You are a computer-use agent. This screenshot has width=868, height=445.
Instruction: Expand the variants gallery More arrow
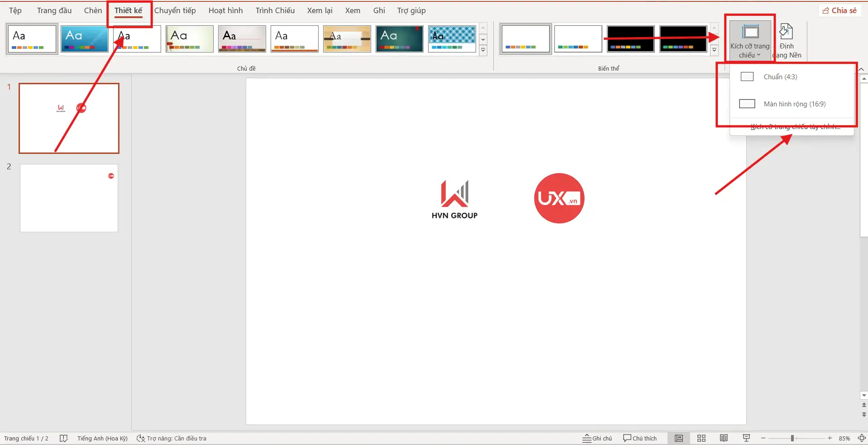(x=714, y=50)
